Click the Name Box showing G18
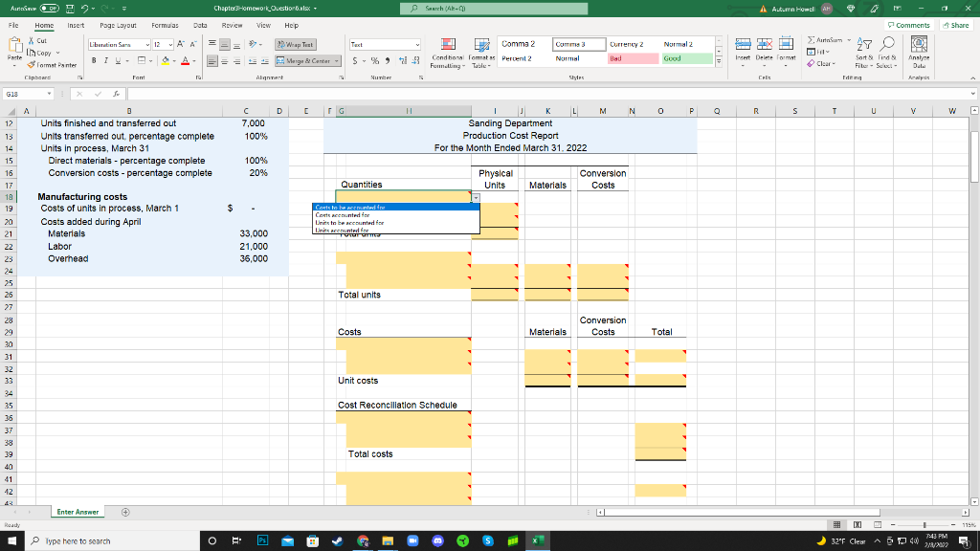This screenshot has height=551, width=980. pos(28,94)
